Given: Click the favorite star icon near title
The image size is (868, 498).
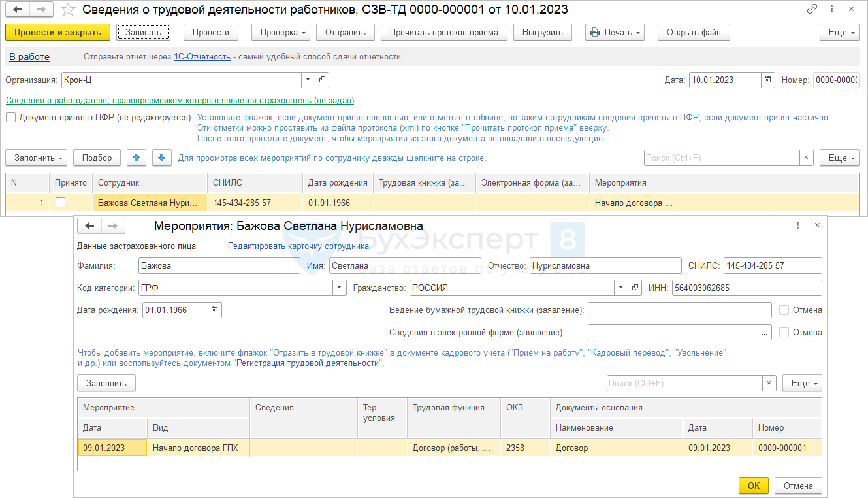Looking at the screenshot, I should tap(67, 10).
